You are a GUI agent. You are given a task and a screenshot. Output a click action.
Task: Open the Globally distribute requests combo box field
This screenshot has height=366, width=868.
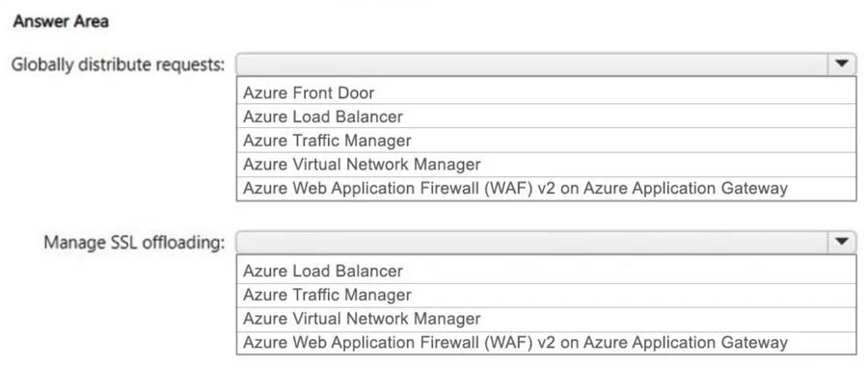tap(546, 65)
